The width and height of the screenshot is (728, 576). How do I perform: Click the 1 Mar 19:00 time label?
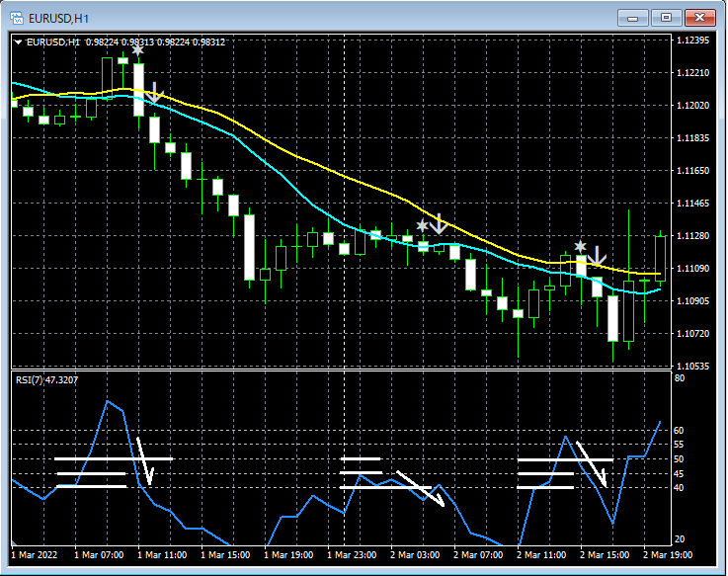288,555
